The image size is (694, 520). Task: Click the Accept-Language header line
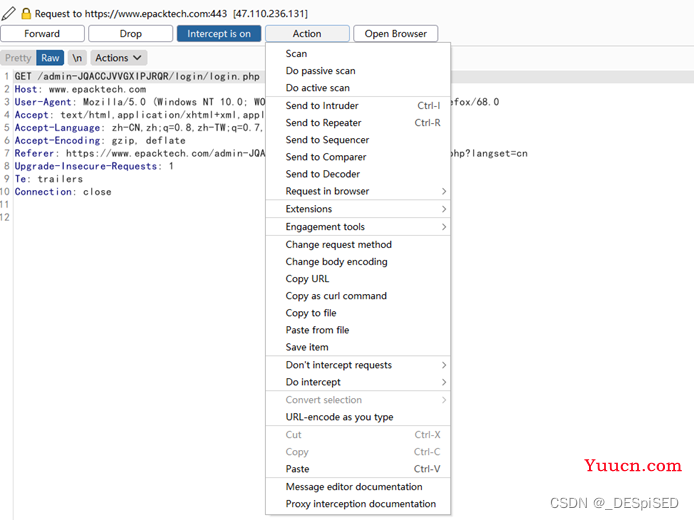coord(139,128)
